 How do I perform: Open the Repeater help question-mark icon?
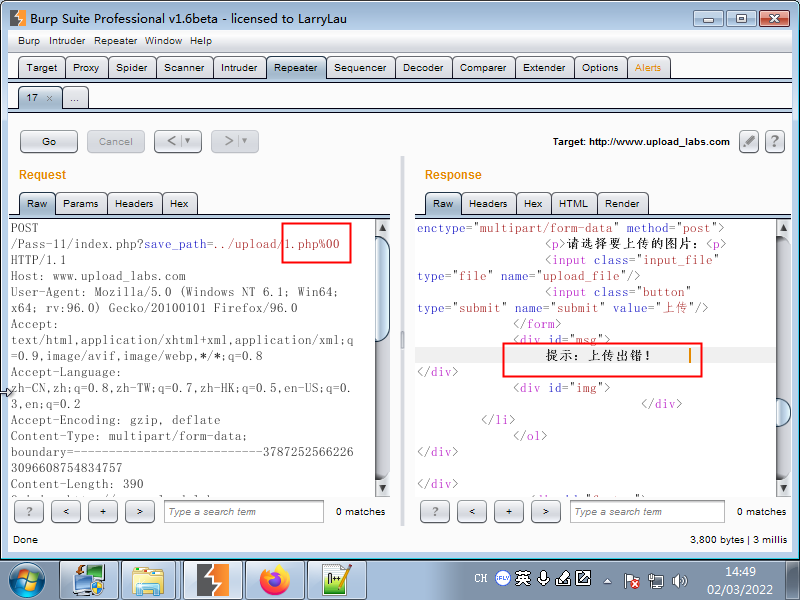[x=774, y=141]
